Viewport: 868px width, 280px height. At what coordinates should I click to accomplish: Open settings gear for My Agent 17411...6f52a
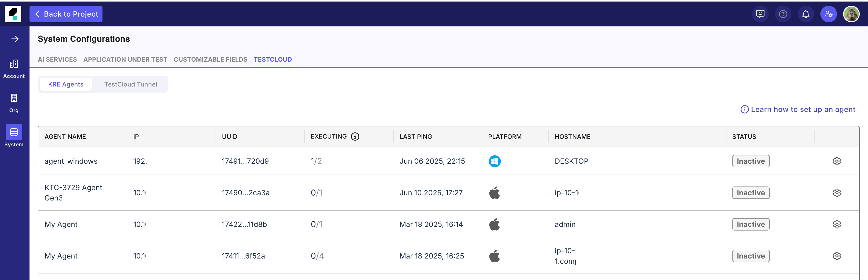(837, 256)
